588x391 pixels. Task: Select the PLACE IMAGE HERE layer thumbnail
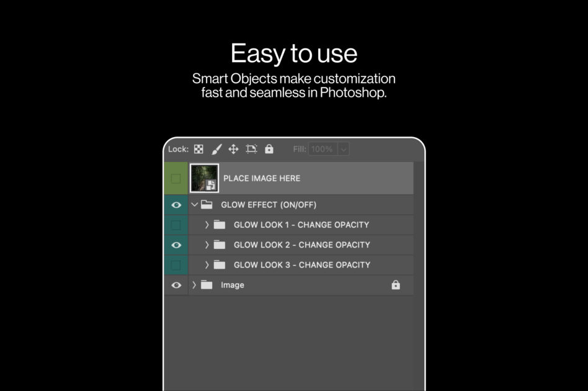pyautogui.click(x=204, y=178)
